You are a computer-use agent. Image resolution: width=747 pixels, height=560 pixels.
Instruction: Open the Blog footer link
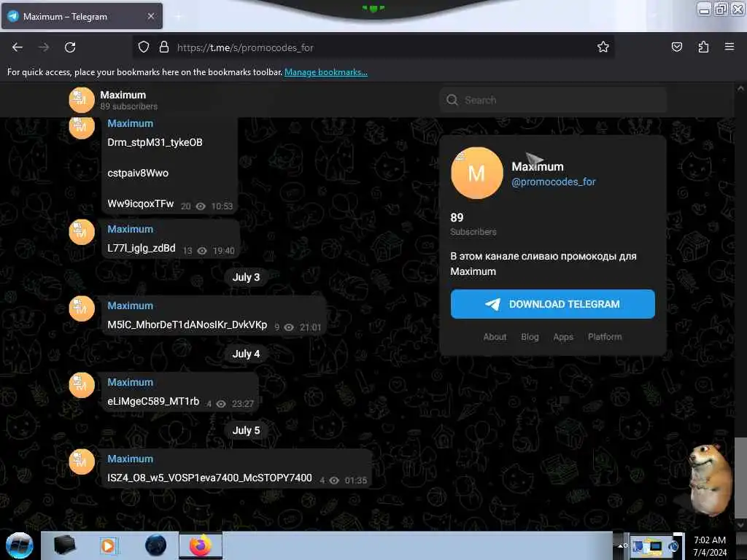530,337
